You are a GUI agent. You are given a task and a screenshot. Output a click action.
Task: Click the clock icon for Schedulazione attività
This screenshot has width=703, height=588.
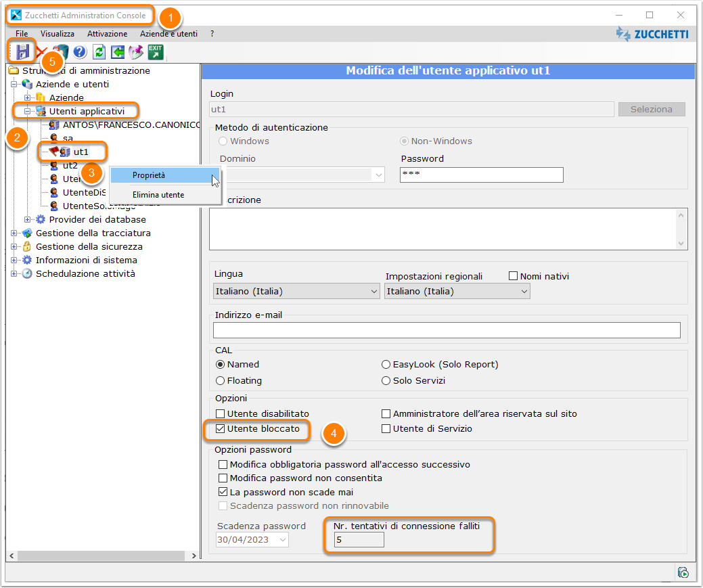tap(27, 273)
